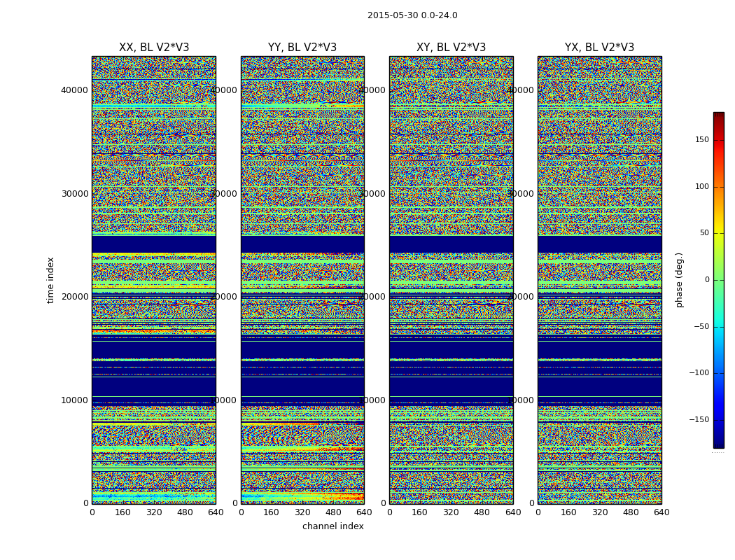Screen dimensions: 735x560
Task: Click the 480 channel tick under YX plot
Action: 631,512
